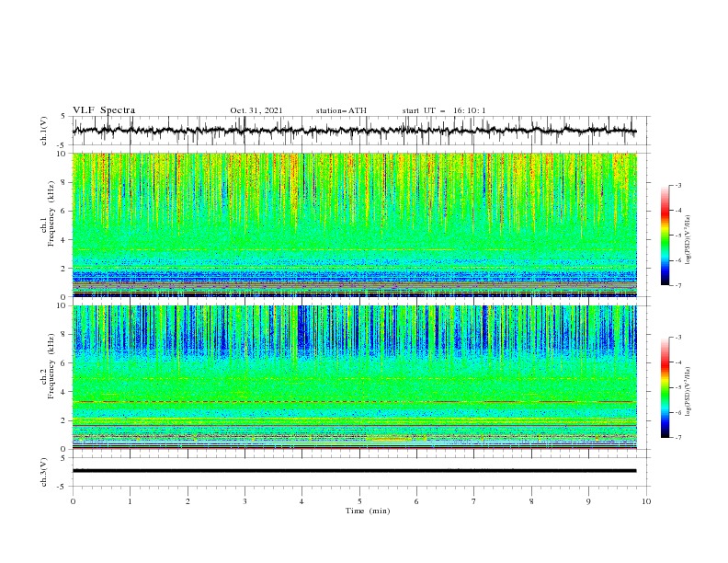Click the 'station=ATH' label
Screen dimensions: 728x563
click(341, 110)
